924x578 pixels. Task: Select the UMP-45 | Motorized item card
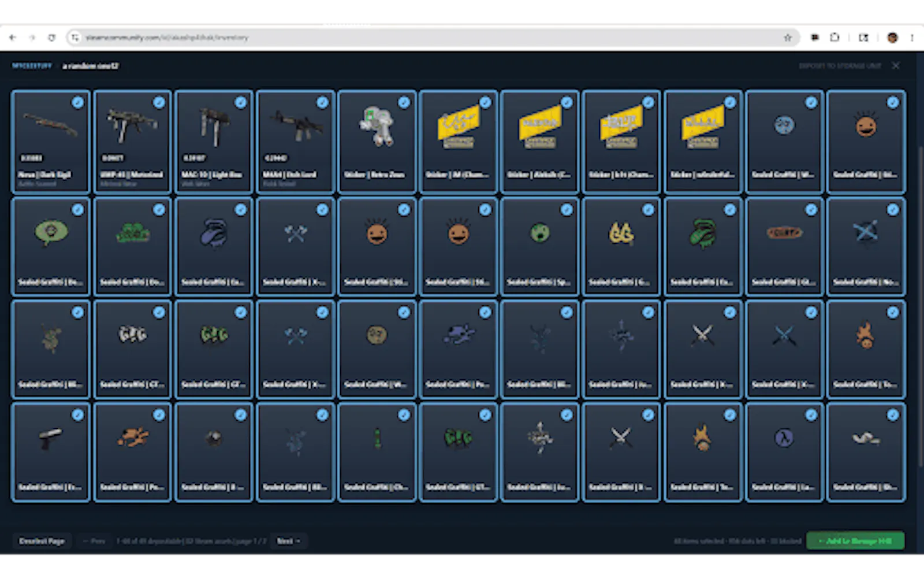(x=132, y=142)
